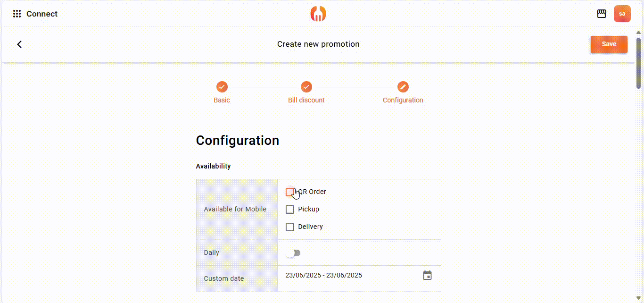Toggle the Daily switch
The image size is (644, 303).
(293, 253)
